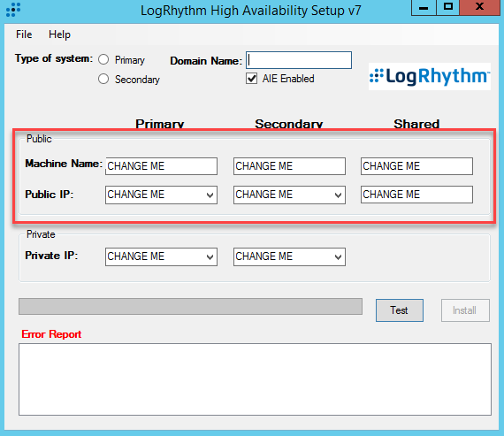Click the gray progress bar
Viewport: 504px width, 436px height.
pos(190,306)
